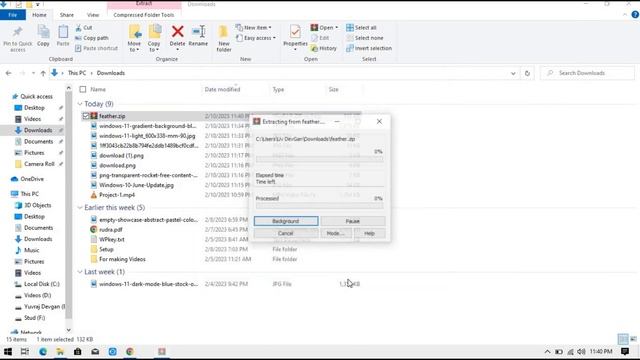The image size is (640, 360).
Task: Select Local Disk (C:) in the sidebar
Action: point(42,284)
